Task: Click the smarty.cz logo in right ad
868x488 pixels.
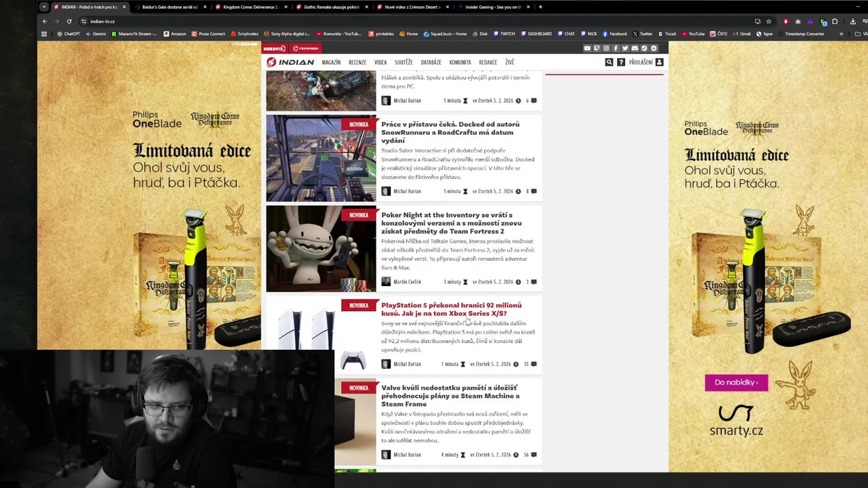Action: pyautogui.click(x=736, y=421)
